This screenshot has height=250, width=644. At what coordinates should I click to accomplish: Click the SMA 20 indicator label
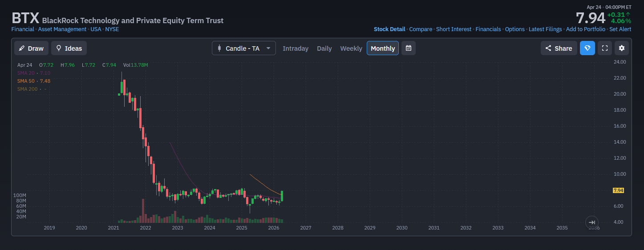coord(26,73)
